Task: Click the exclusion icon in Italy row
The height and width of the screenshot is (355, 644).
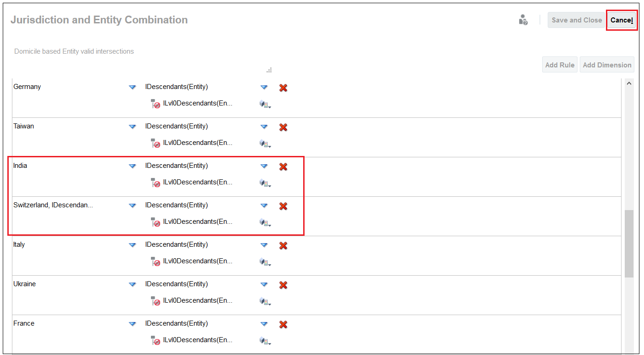Action: pyautogui.click(x=155, y=261)
